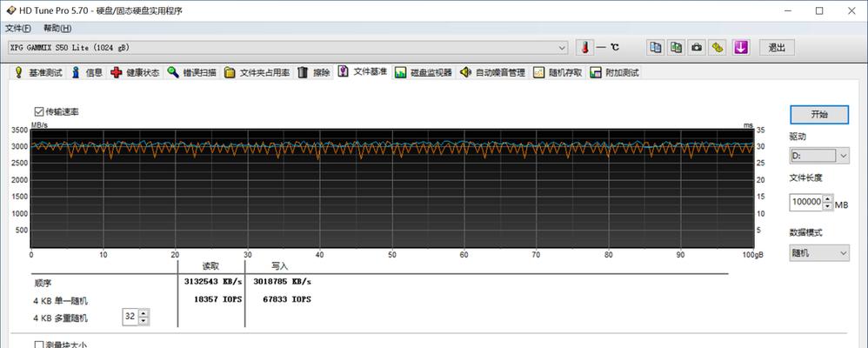Click the HD Tune Pro title bar icon
The width and height of the screenshot is (868, 348).
[10, 10]
